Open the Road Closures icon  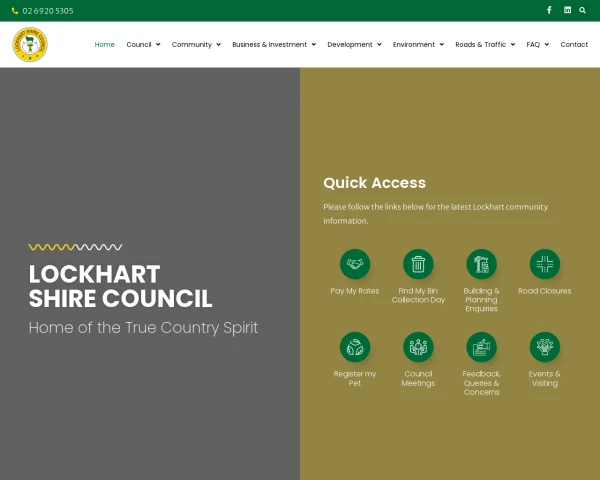[545, 264]
